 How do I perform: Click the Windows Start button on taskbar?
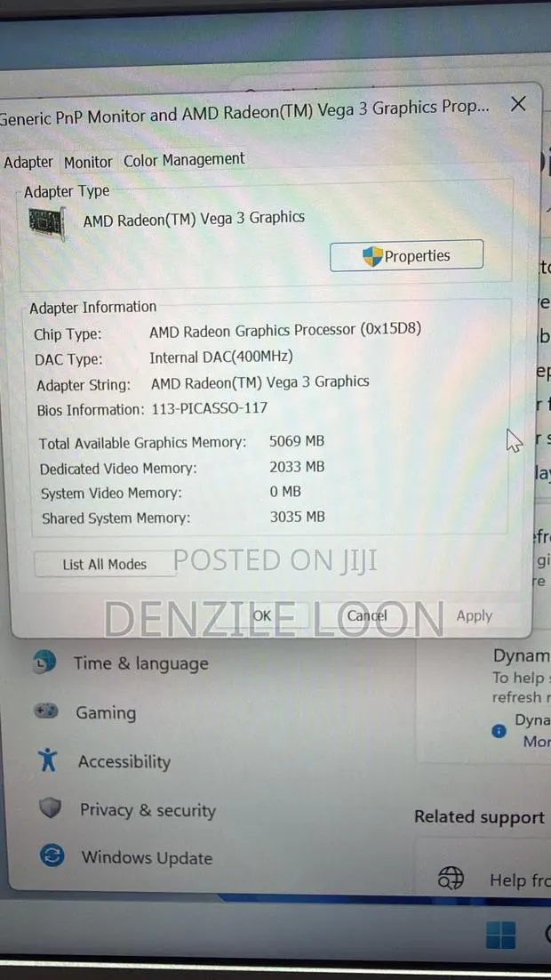pyautogui.click(x=501, y=935)
